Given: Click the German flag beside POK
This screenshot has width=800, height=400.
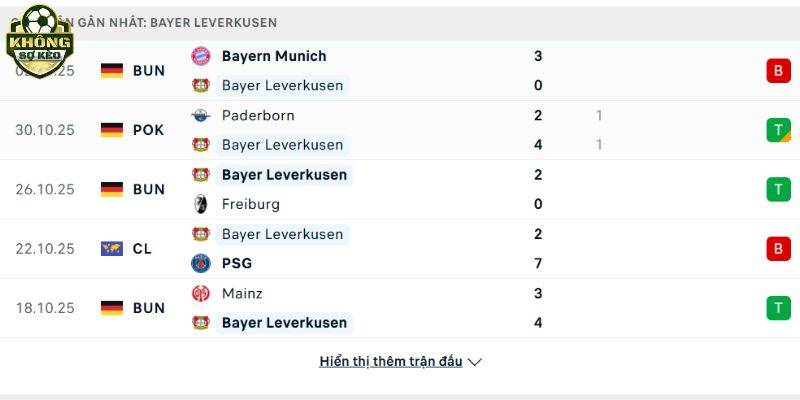Looking at the screenshot, I should 112,130.
